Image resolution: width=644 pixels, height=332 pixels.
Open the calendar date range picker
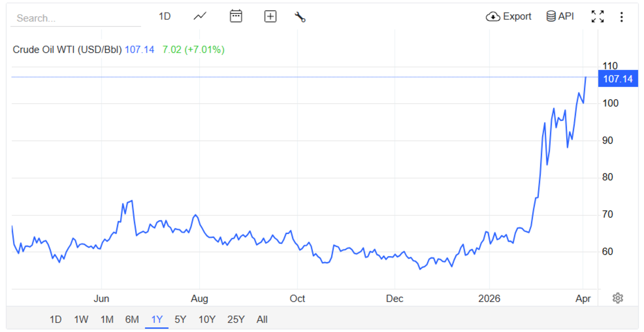[236, 17]
